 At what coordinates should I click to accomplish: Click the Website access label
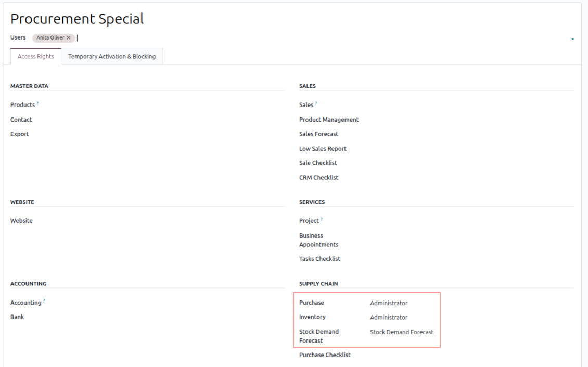coord(21,221)
